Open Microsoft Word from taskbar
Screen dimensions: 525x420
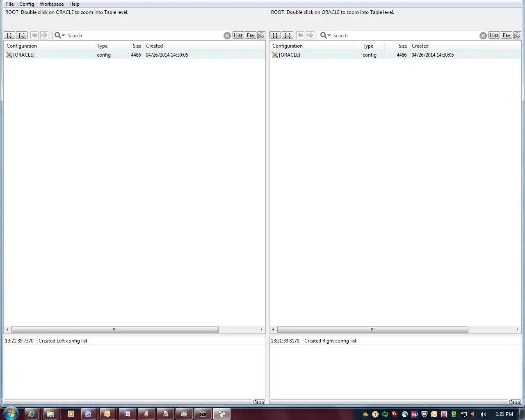(127, 414)
